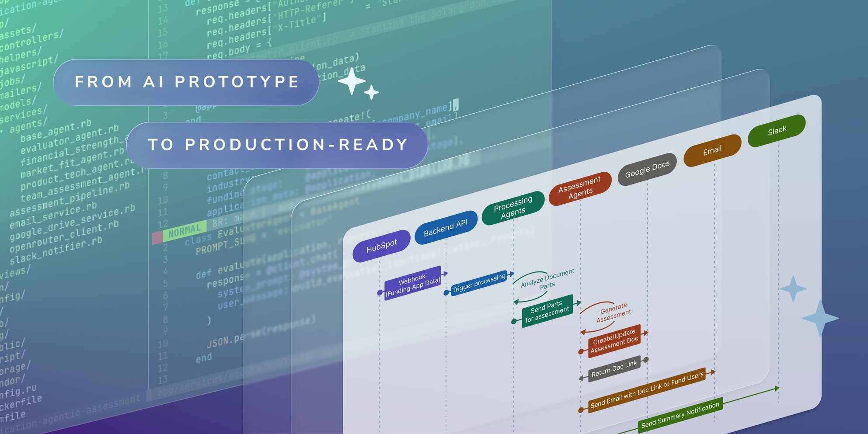Click the Slack pill label
The height and width of the screenshot is (434, 868).
pos(777,130)
